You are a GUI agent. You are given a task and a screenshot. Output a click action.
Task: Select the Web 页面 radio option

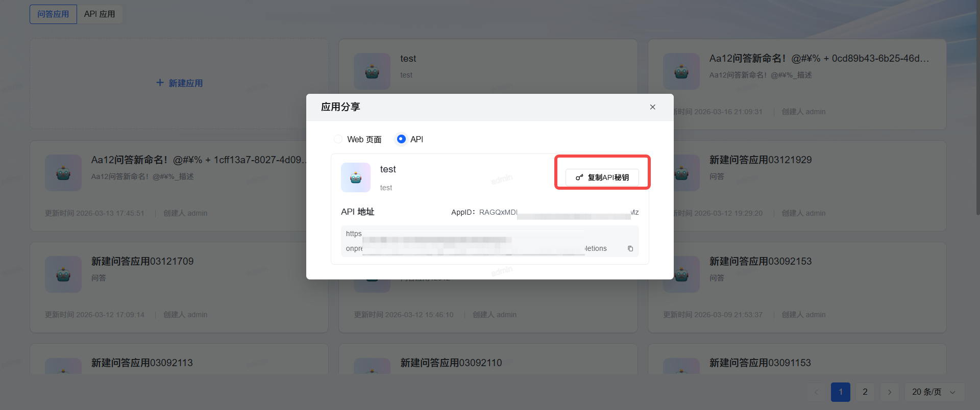click(x=358, y=139)
